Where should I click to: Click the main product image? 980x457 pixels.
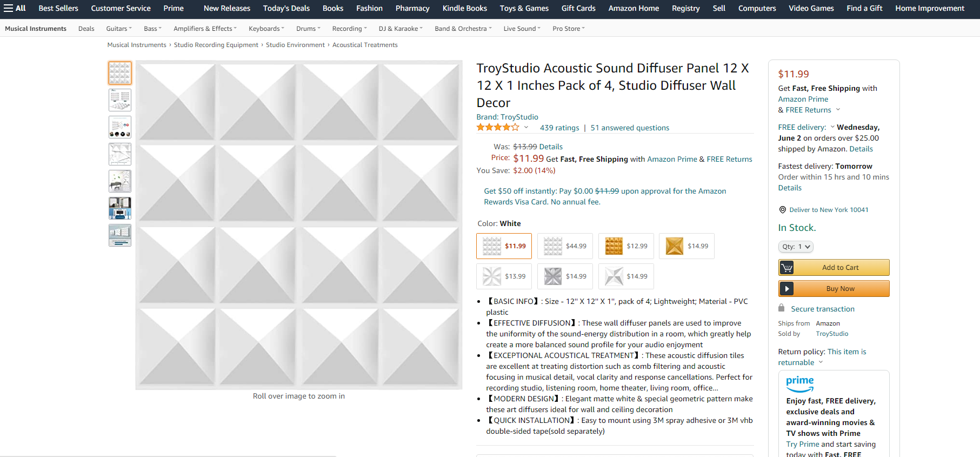tap(299, 225)
